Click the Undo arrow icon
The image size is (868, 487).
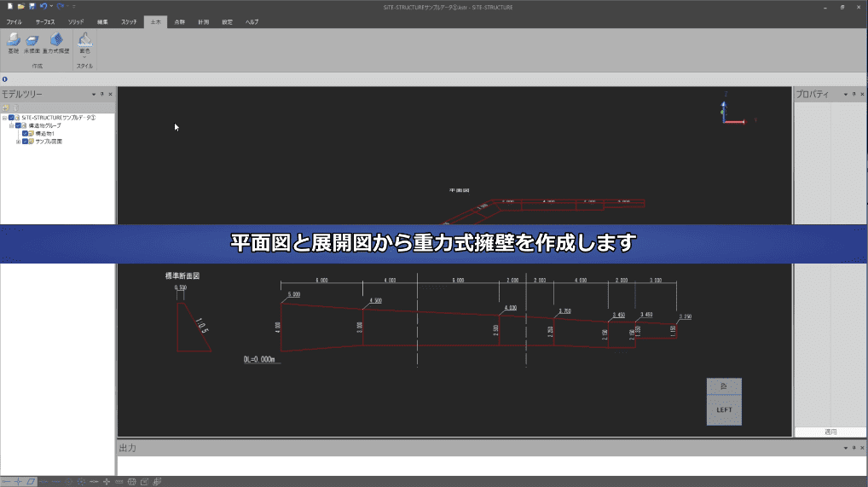(43, 6)
